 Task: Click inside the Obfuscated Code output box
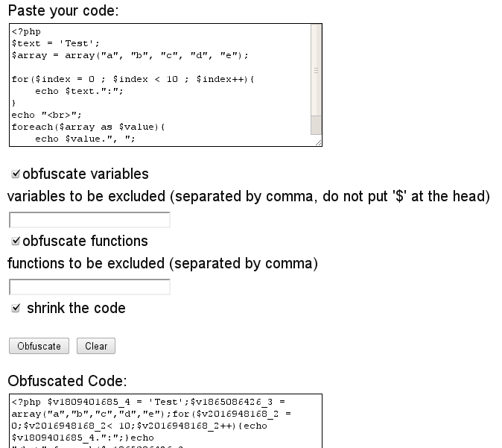point(165,420)
